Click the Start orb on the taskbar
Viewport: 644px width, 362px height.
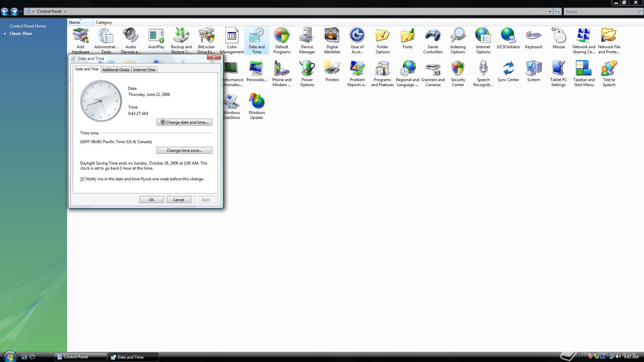point(9,357)
